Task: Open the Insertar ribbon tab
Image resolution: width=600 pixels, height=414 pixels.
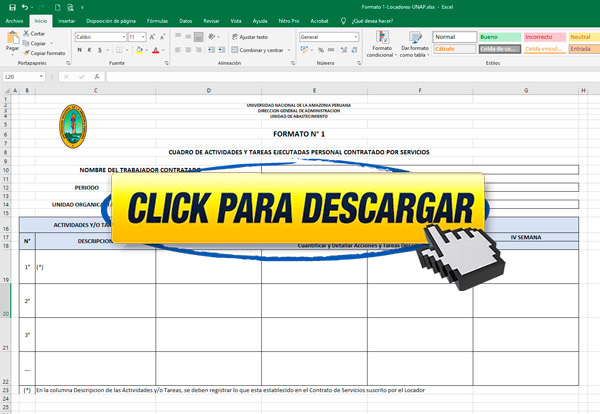Action: [66, 20]
